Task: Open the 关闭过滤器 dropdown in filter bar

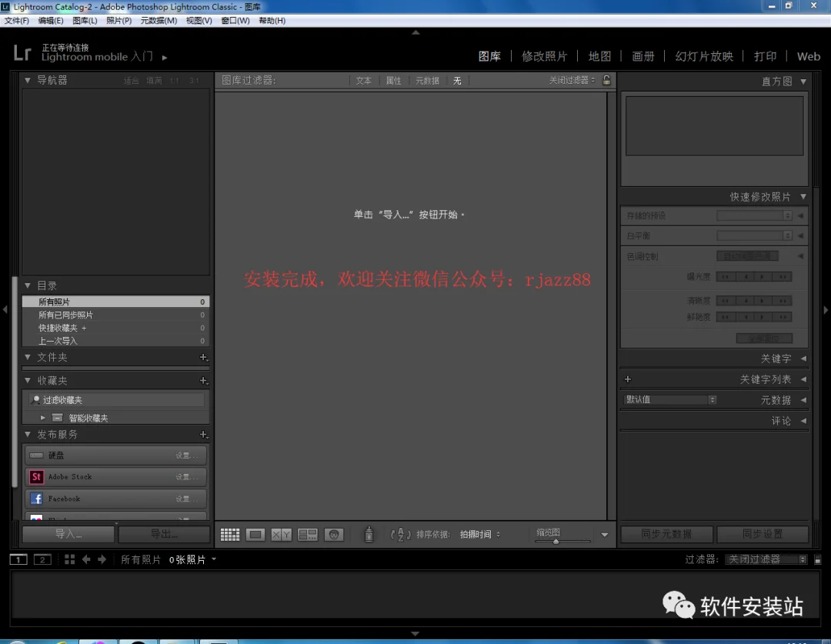Action: tap(572, 80)
